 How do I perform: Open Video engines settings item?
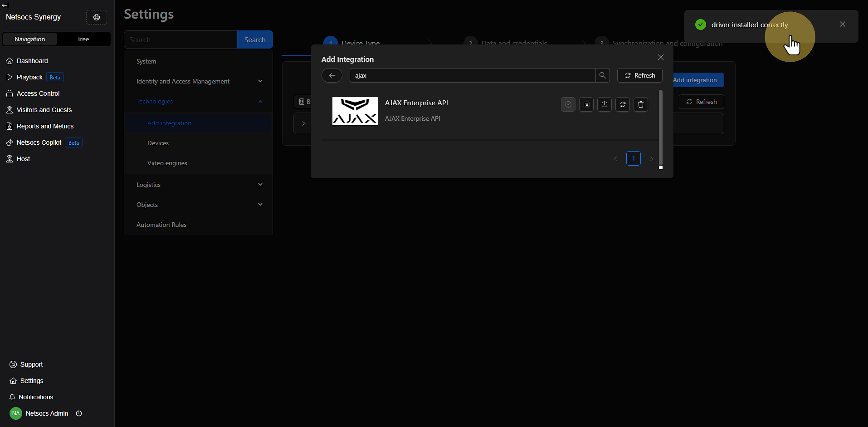click(x=167, y=163)
